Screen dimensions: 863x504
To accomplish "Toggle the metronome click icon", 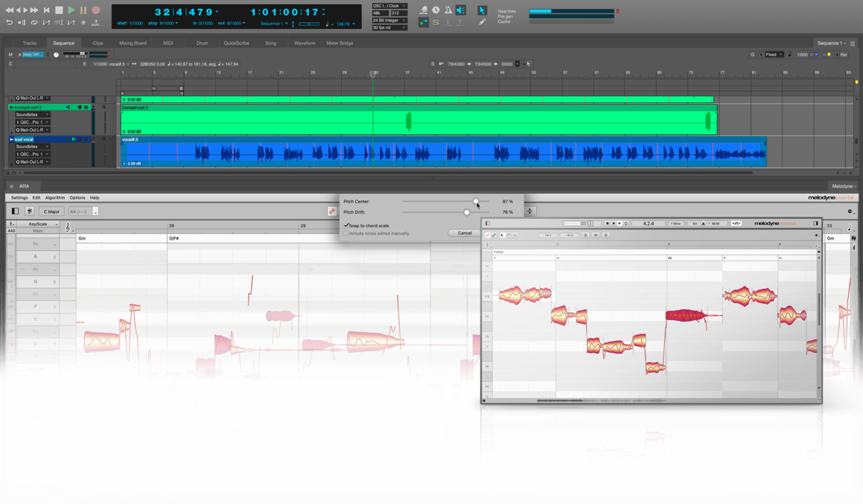I will 448,10.
